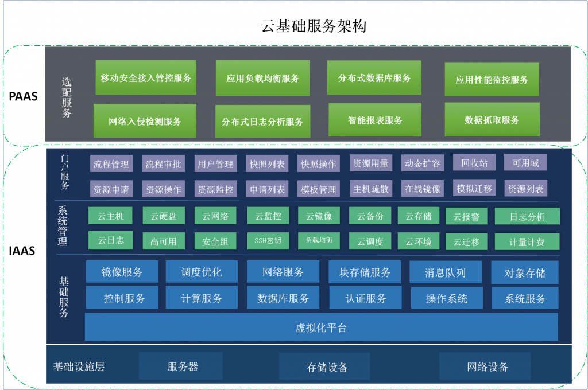Select the 计量计费 box

click(527, 241)
